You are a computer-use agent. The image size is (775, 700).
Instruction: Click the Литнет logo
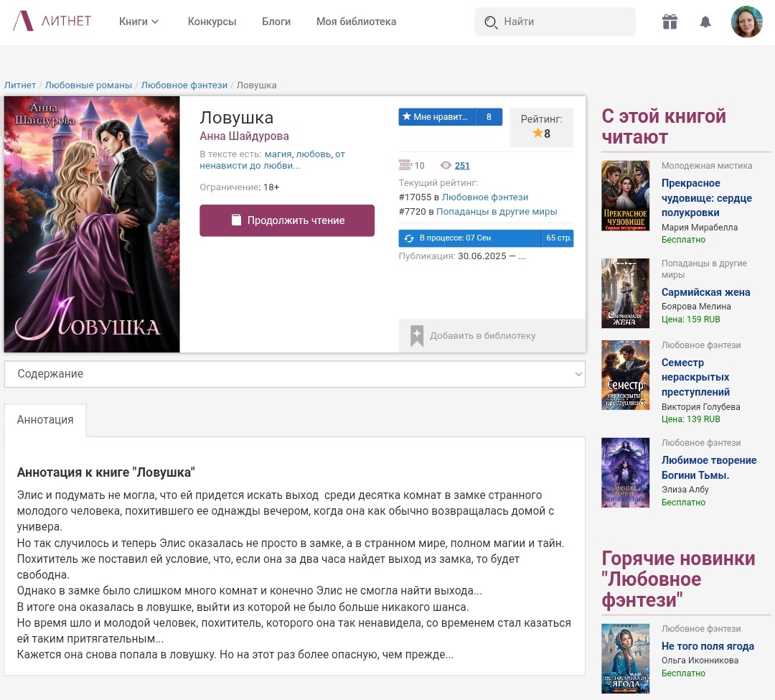(52, 22)
